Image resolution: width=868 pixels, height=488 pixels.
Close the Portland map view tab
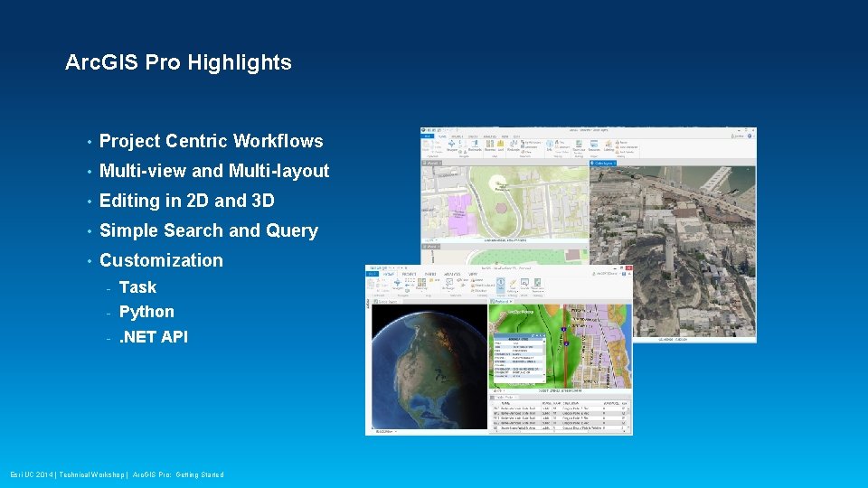(x=511, y=301)
